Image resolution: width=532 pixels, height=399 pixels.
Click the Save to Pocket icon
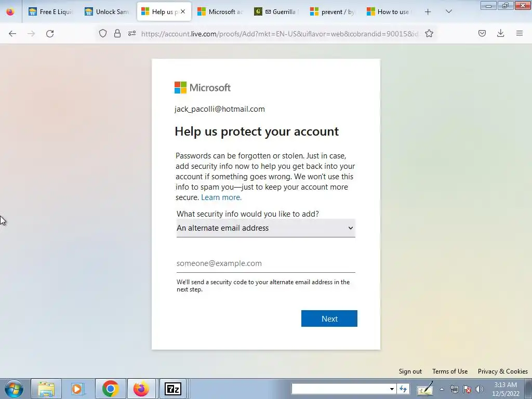pyautogui.click(x=482, y=33)
